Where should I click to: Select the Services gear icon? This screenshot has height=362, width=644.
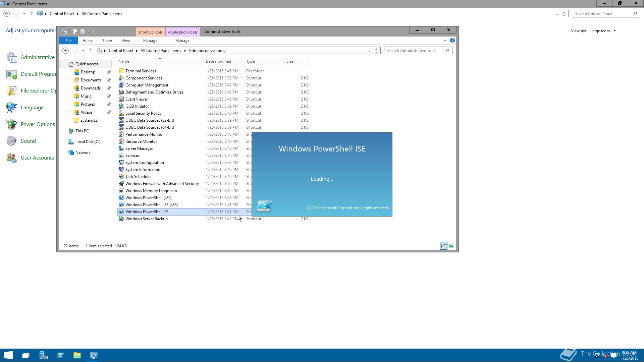(121, 156)
